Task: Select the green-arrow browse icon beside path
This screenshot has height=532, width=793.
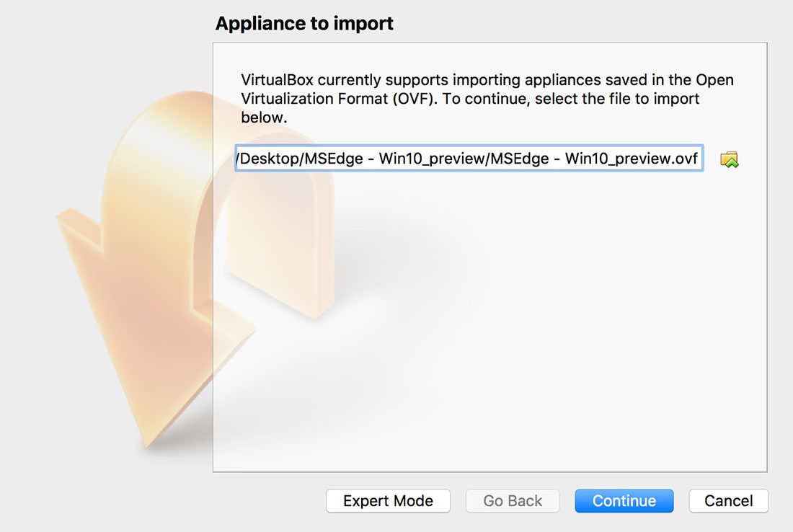Action: [x=729, y=159]
